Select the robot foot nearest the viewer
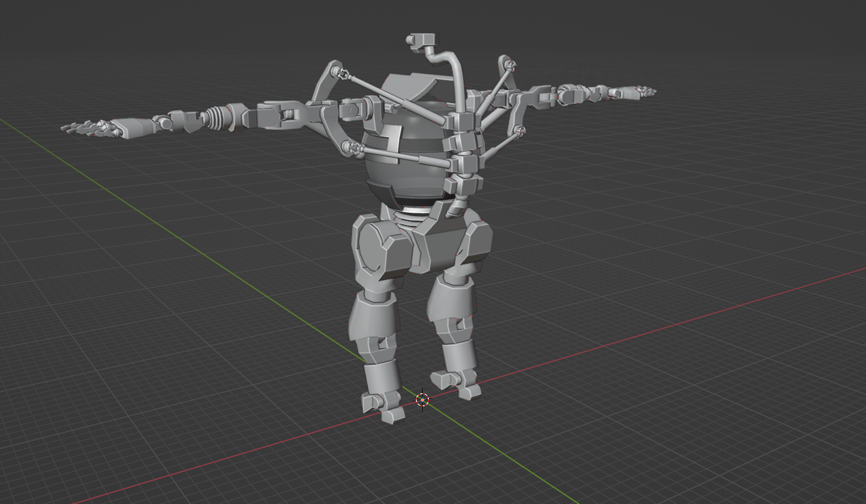The width and height of the screenshot is (866, 504). (x=382, y=405)
